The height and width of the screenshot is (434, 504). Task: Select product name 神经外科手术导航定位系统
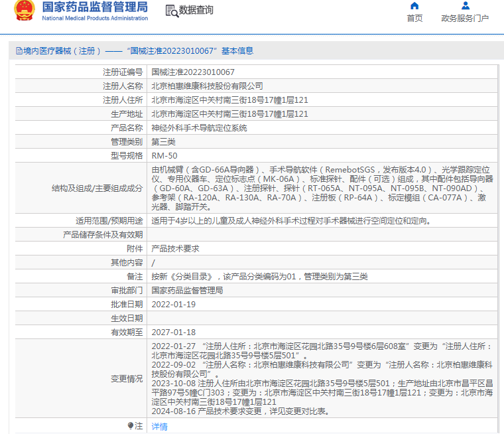(199, 128)
